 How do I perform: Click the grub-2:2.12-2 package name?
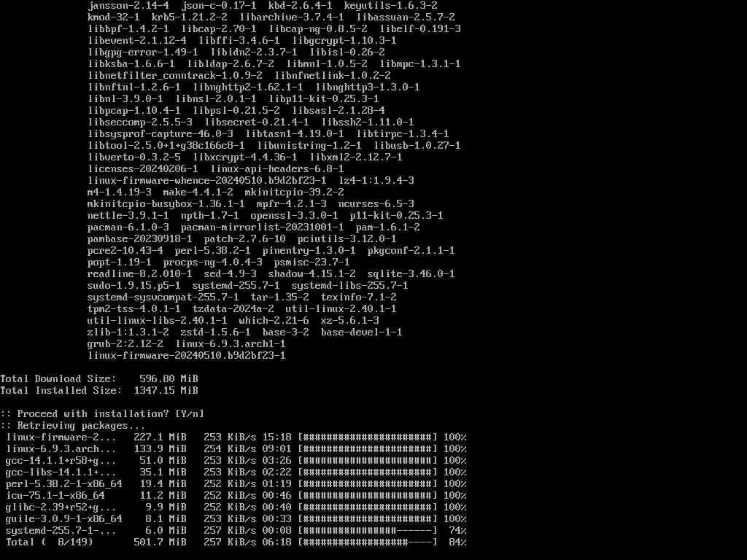[x=125, y=344]
